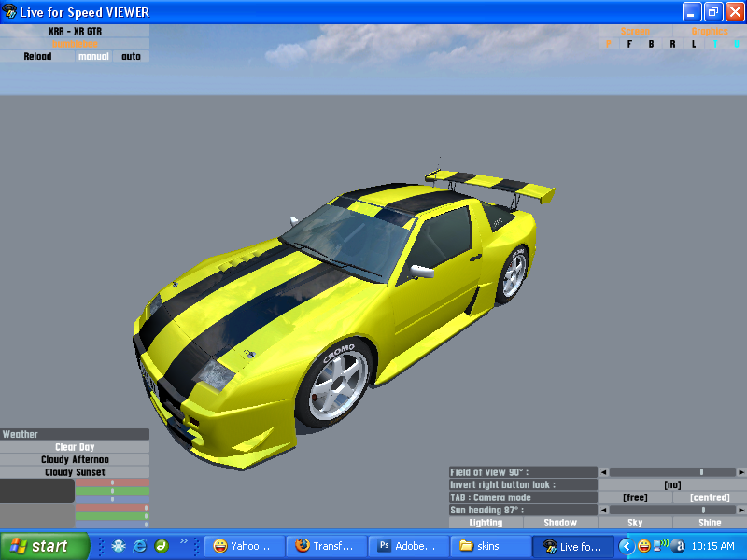Click the Field of view slider track

point(672,472)
